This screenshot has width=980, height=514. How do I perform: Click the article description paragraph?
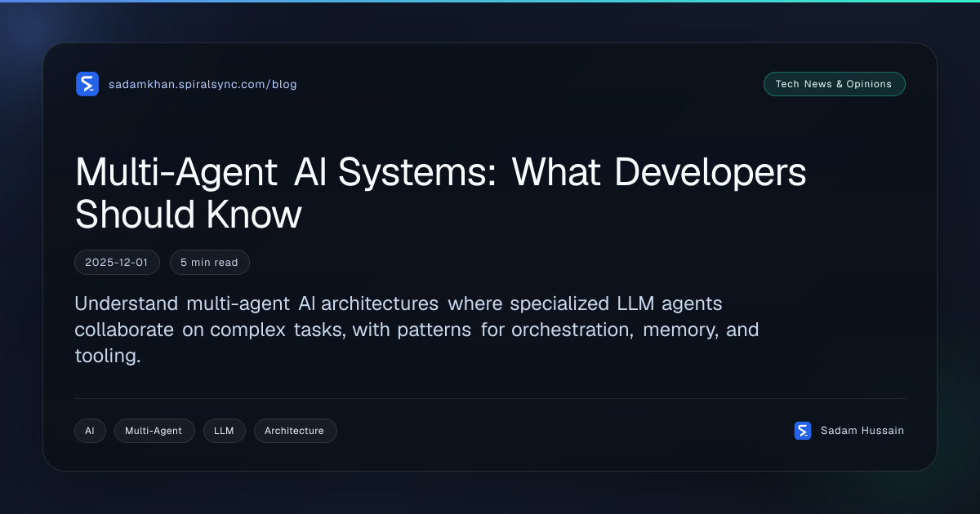416,330
